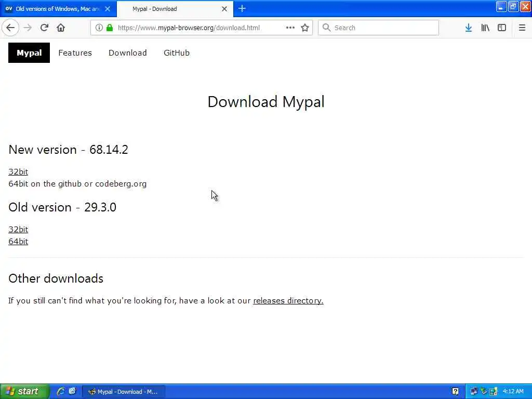Viewport: 532px width, 399px height.
Task: Click the Download Mypal heading
Action: click(x=266, y=102)
